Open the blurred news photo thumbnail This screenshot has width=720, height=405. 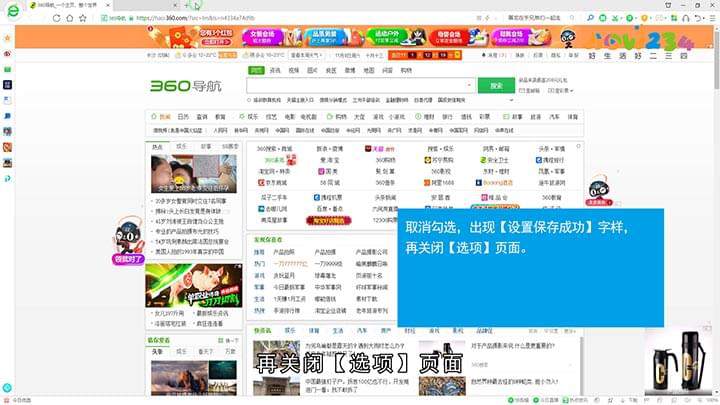tap(194, 174)
